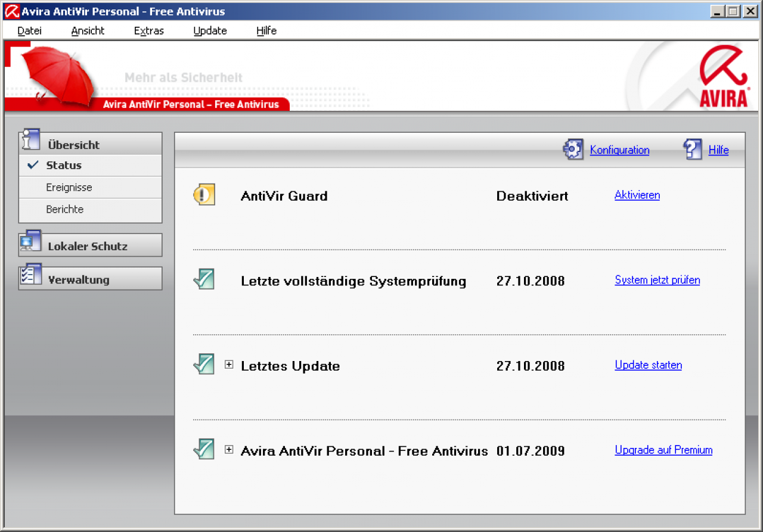Click the Lokaler Schutz monitor icon
Screen dimensions: 763x532
(30, 241)
